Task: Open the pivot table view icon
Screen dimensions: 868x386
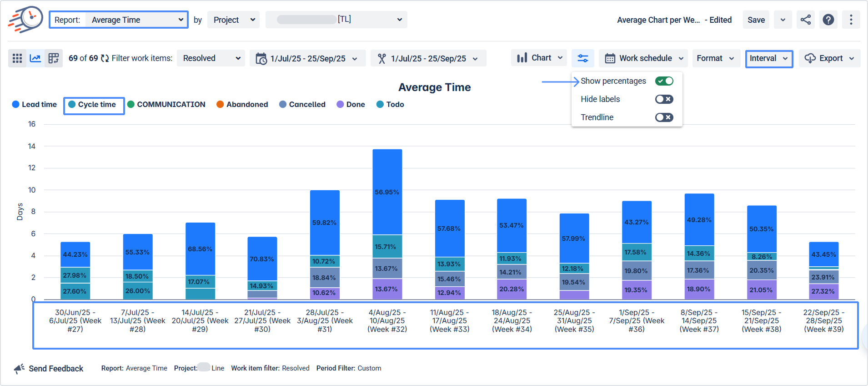Action: click(54, 58)
